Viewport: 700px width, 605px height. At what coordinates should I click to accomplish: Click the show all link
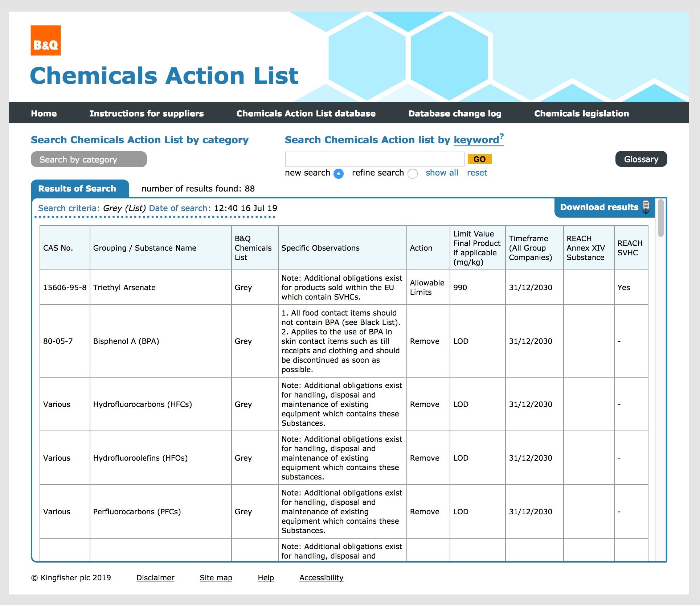442,173
